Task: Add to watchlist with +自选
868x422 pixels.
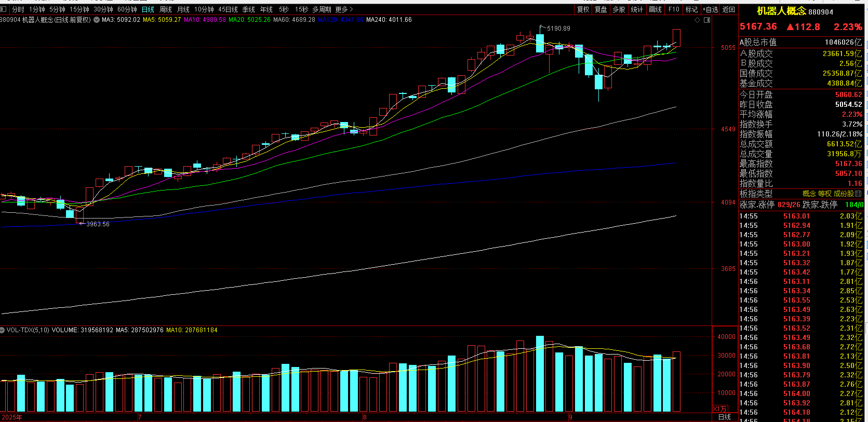Action: pyautogui.click(x=710, y=9)
